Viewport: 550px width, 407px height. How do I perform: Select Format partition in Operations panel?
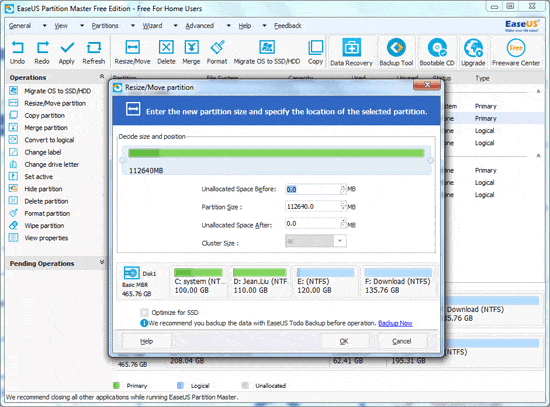point(39,213)
